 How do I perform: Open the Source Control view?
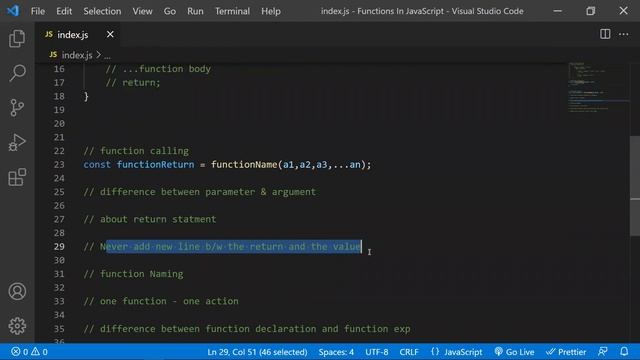(x=17, y=108)
